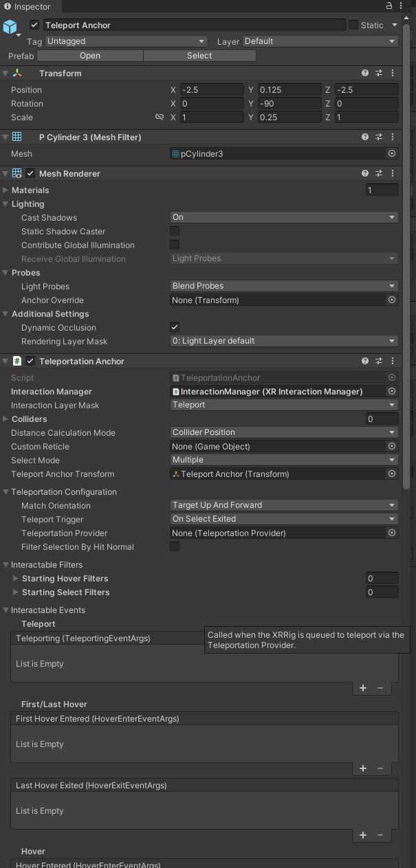Screen dimensions: 416x868
Task: Click the Transform component icon
Action: click(x=17, y=73)
